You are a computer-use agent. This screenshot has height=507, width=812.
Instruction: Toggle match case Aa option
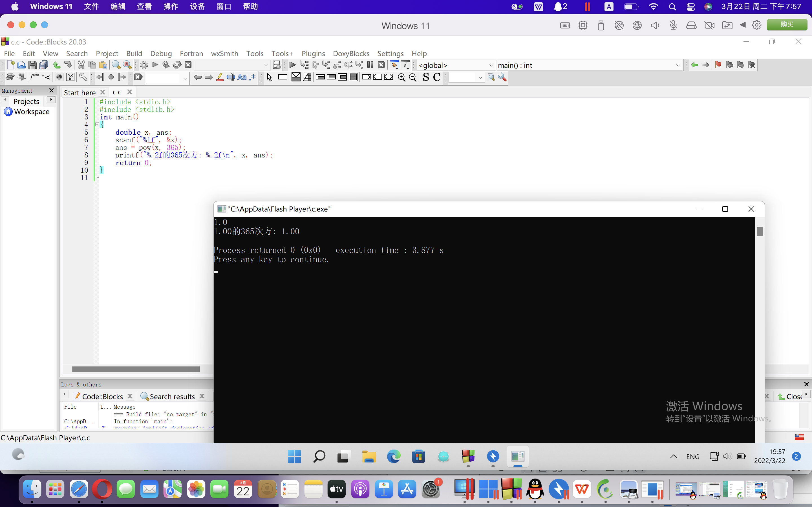click(242, 77)
